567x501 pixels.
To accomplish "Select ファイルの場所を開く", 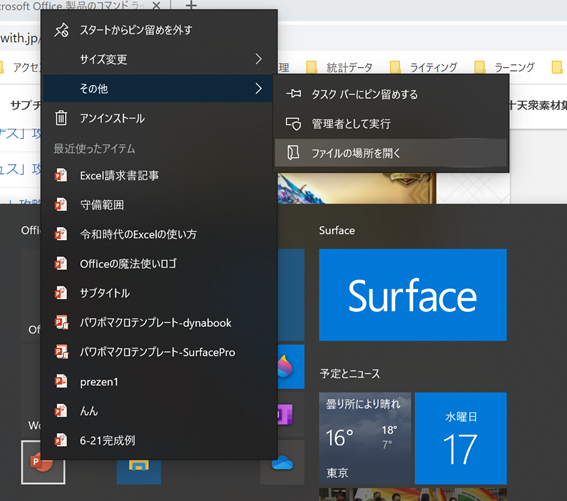I will pyautogui.click(x=391, y=153).
